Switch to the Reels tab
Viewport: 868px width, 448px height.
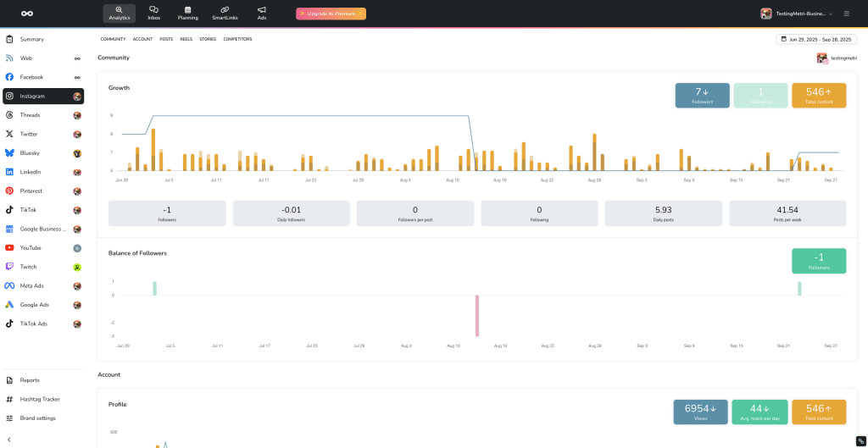point(186,39)
